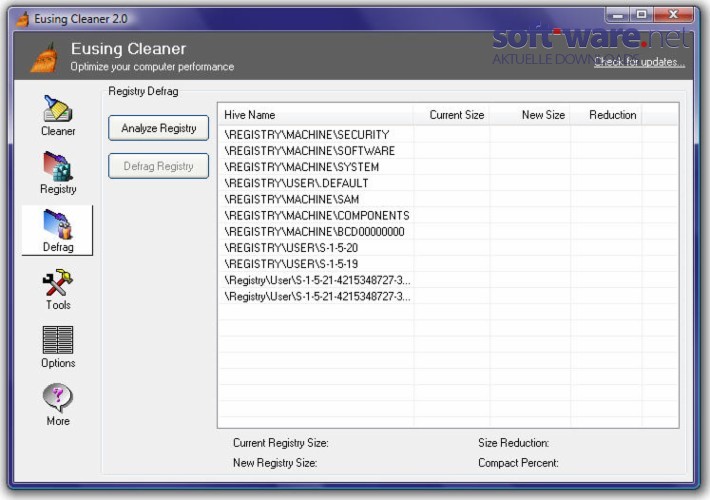Maximize the Eusing Cleaner window
Image resolution: width=710 pixels, height=500 pixels.
641,15
